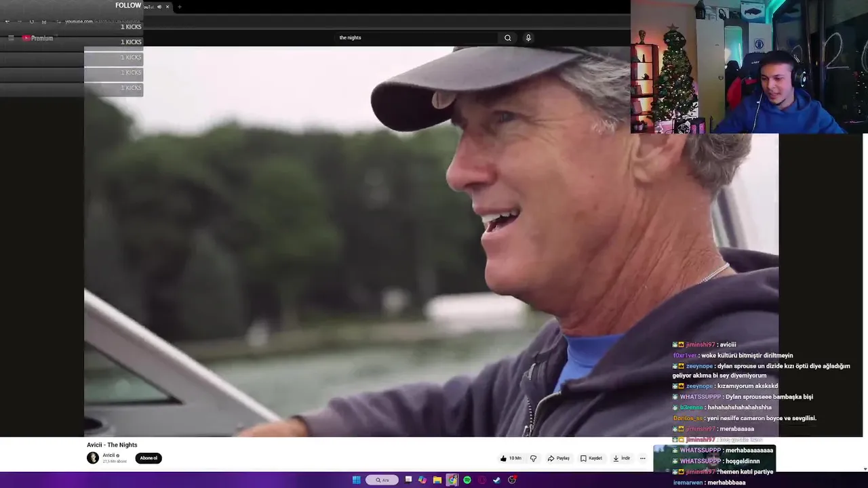The height and width of the screenshot is (488, 868).
Task: Click the browser forward arrow
Action: [x=19, y=22]
